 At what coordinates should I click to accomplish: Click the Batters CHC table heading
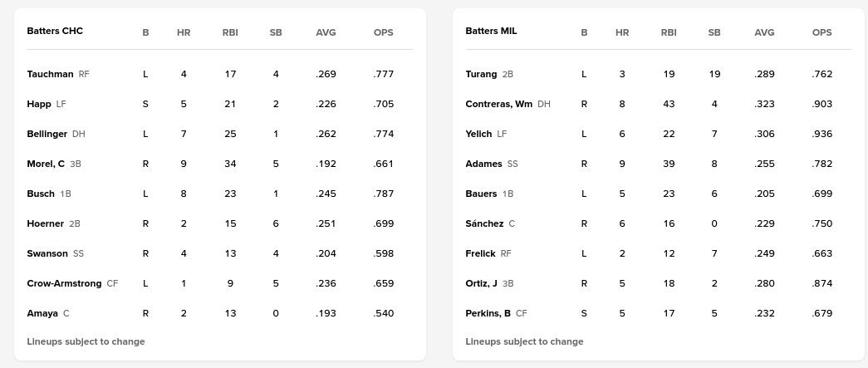point(55,32)
